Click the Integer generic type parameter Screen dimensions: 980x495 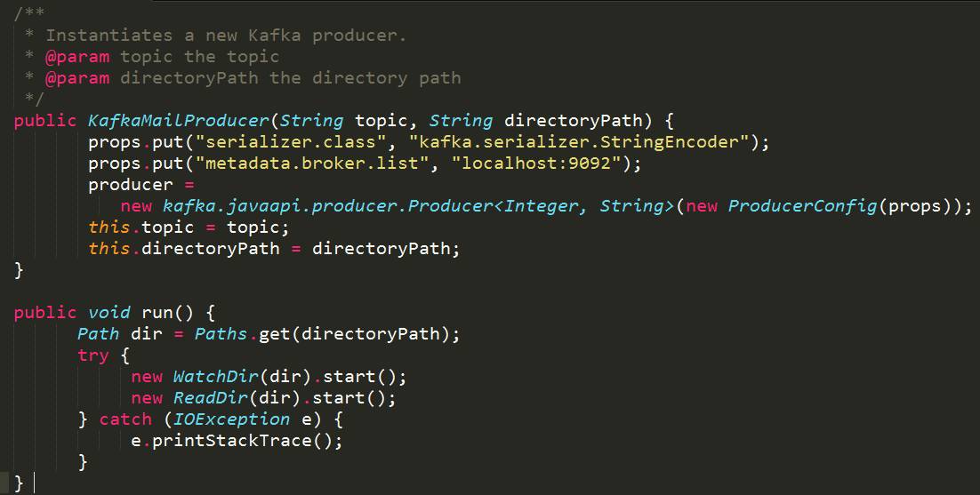click(x=541, y=206)
